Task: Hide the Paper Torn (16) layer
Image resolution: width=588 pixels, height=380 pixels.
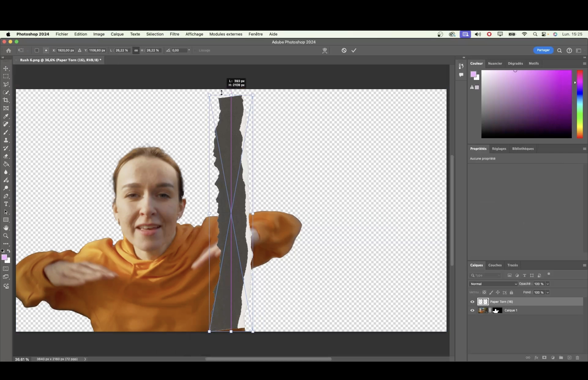Action: (472, 302)
